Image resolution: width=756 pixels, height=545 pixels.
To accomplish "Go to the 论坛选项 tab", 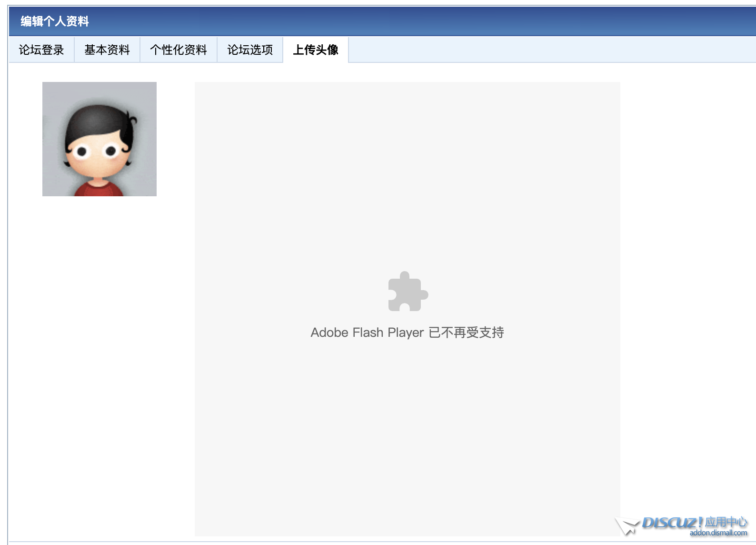I will [250, 50].
